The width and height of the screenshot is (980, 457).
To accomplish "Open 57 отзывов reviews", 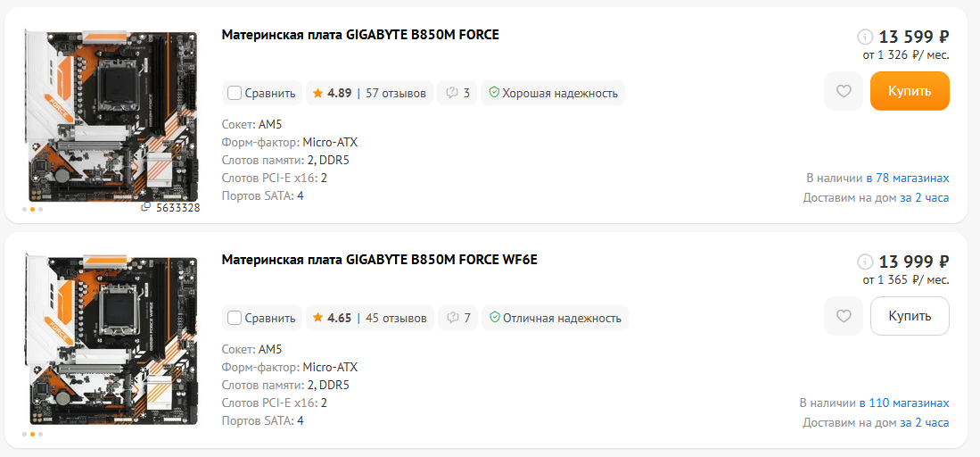I will click(x=396, y=94).
